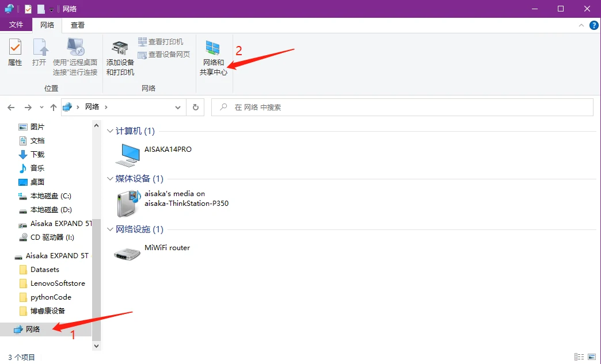Screen dimensions: 601x364
Task: Collapse the 网络设施 (1) group
Action: pos(111,229)
